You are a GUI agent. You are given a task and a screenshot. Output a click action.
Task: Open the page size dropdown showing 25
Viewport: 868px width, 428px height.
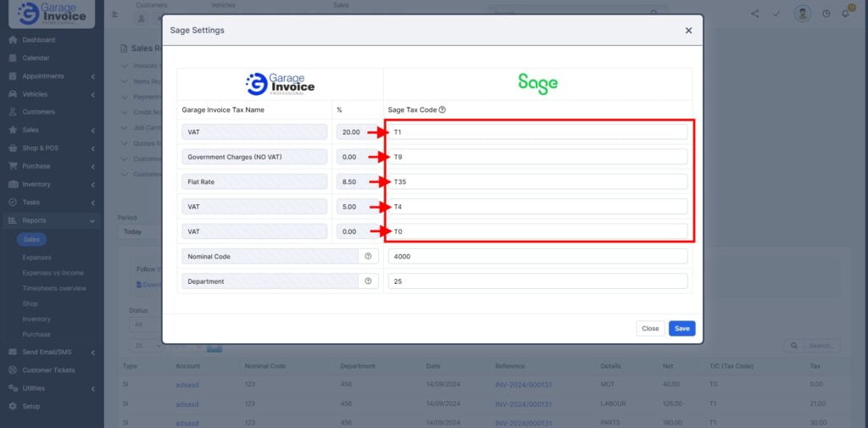click(x=146, y=346)
